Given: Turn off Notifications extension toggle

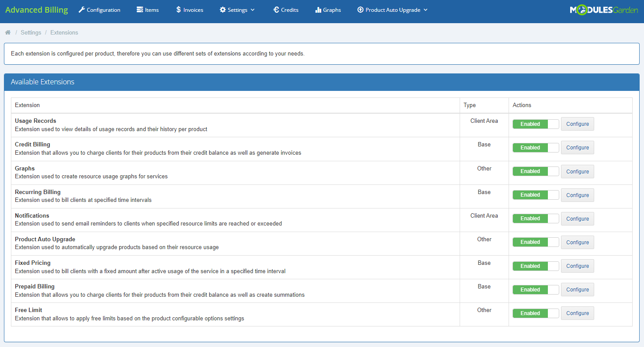Looking at the screenshot, I should pos(535,219).
